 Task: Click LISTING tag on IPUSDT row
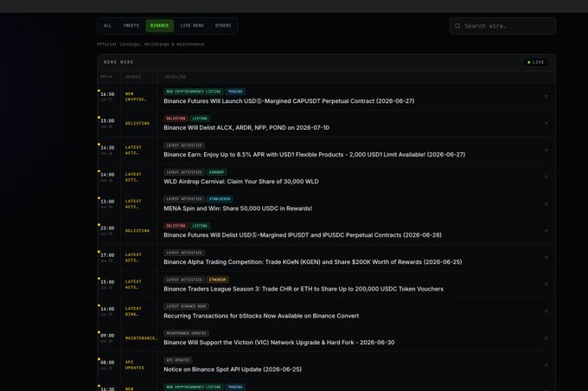(200, 226)
